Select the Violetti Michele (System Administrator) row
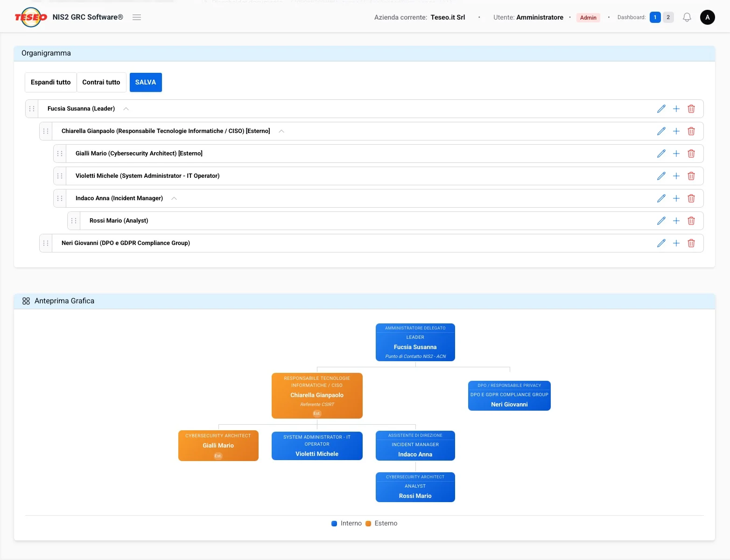This screenshot has height=560, width=730. [379, 176]
